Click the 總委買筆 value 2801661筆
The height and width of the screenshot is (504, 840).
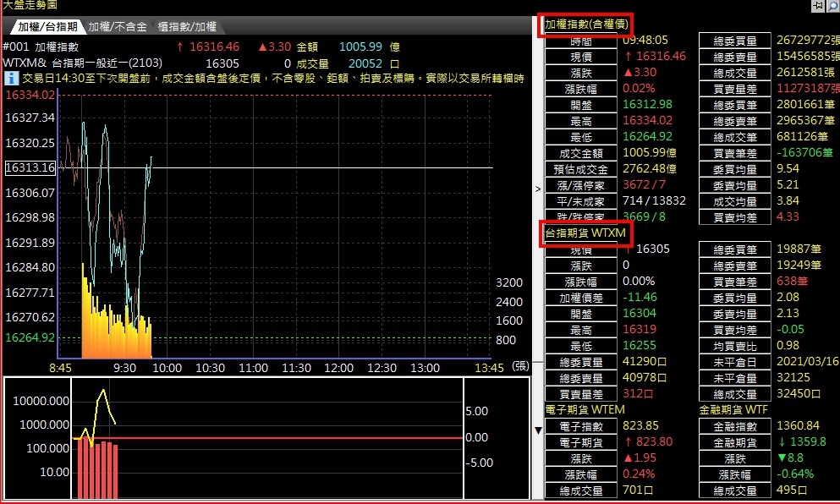[805, 105]
